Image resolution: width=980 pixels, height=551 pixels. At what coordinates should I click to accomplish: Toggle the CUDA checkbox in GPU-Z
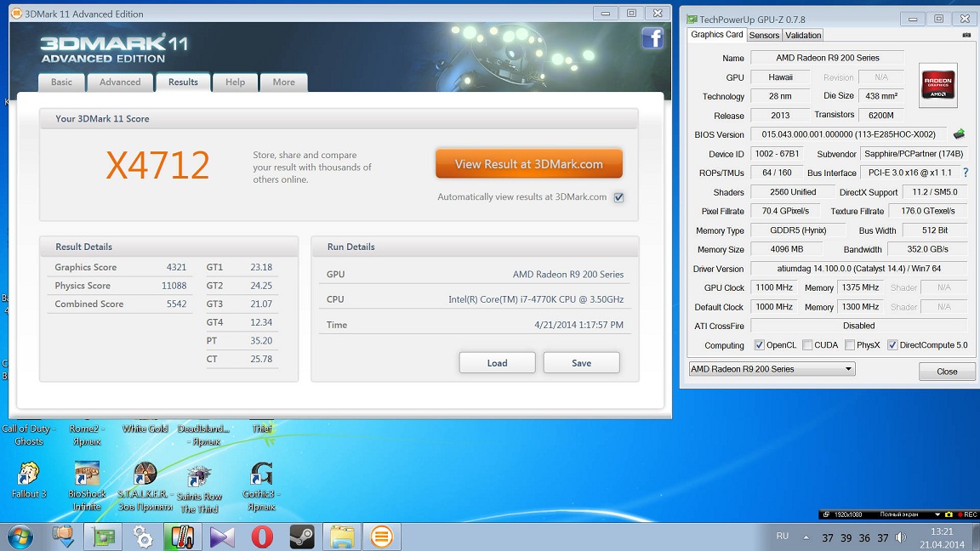pyautogui.click(x=807, y=345)
